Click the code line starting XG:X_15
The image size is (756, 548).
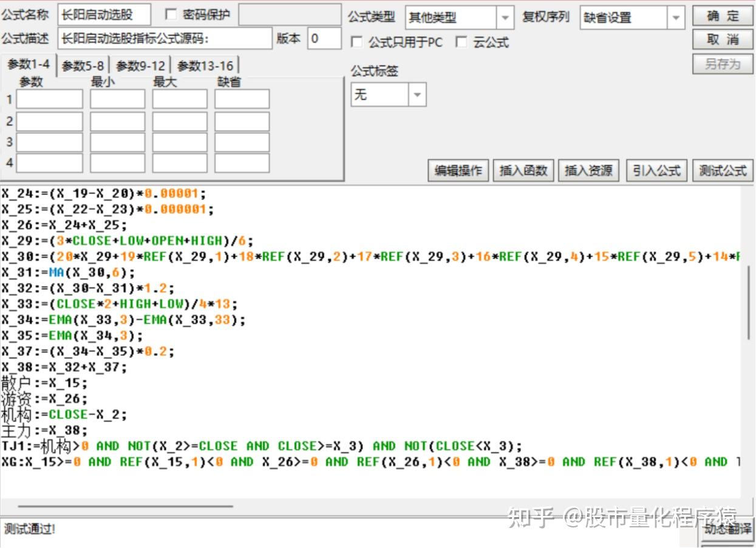click(x=370, y=462)
